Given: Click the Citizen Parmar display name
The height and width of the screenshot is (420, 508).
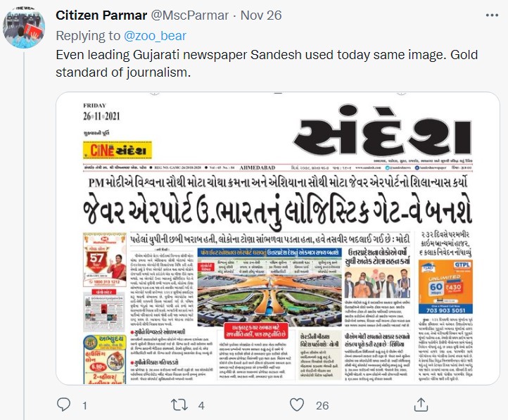Looking at the screenshot, I should tap(101, 15).
